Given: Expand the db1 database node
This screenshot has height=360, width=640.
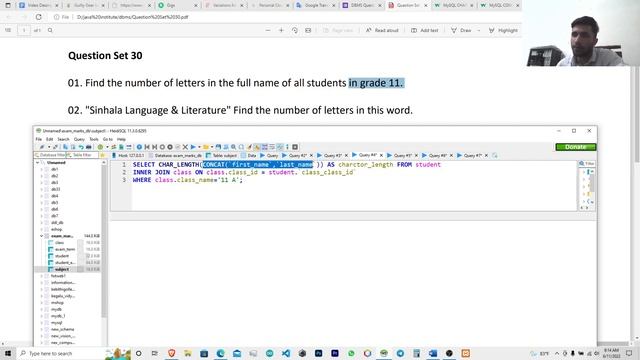Looking at the screenshot, I should (41, 169).
